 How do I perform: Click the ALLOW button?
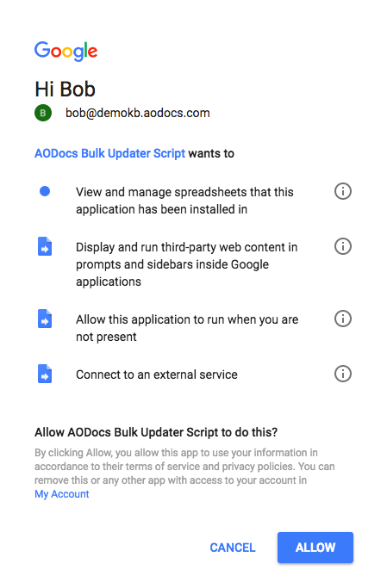(315, 548)
